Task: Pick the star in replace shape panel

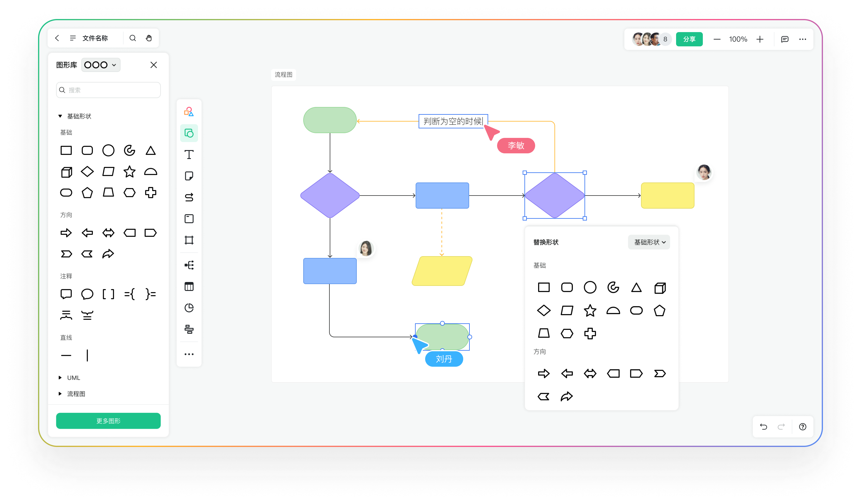Action: click(590, 310)
